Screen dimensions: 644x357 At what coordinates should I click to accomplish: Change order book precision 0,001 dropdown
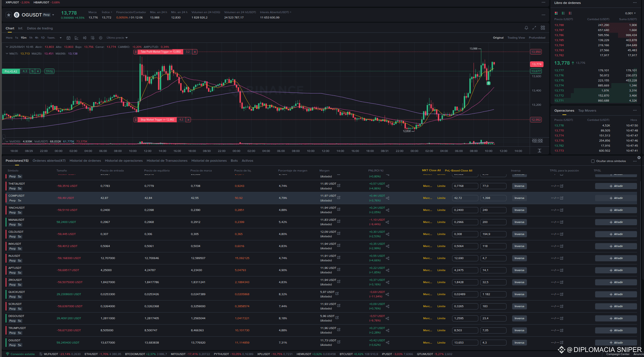click(630, 13)
